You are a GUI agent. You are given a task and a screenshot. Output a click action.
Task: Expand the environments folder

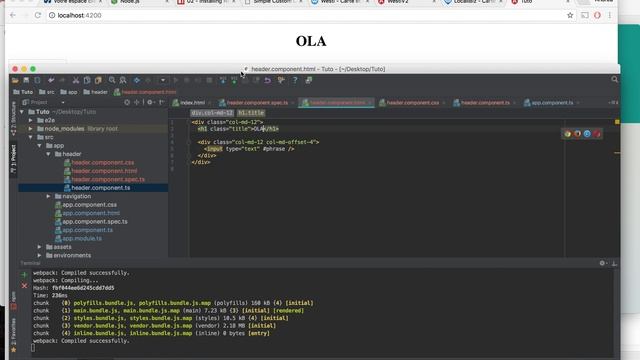(40, 256)
